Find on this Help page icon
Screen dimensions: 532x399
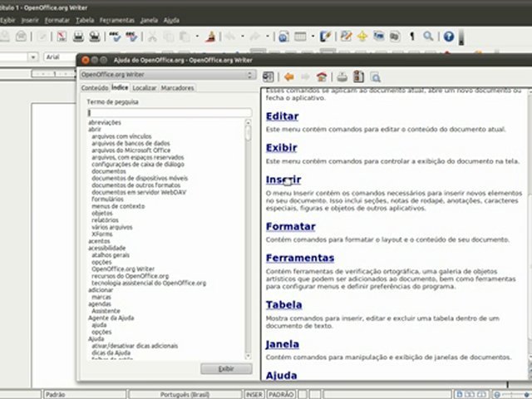tap(375, 77)
